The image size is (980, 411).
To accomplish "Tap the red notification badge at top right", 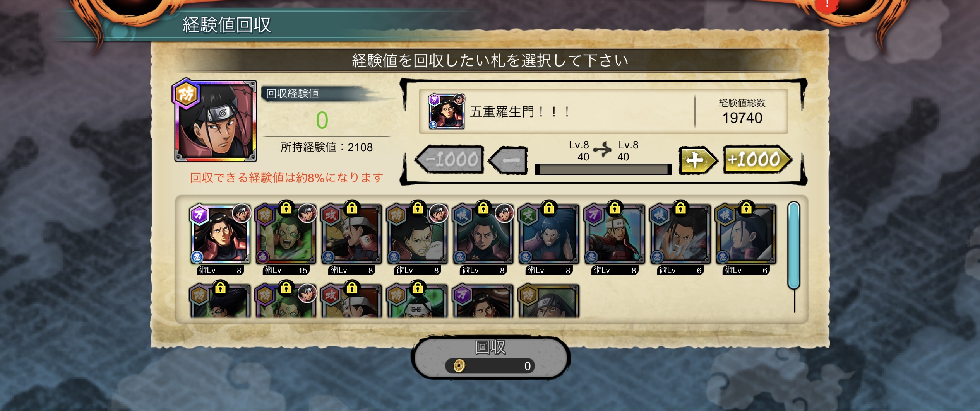I will click(827, 5).
